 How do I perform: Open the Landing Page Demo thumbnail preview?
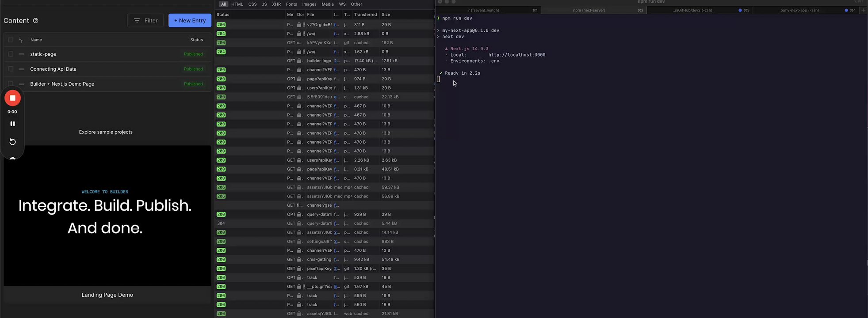pos(107,216)
